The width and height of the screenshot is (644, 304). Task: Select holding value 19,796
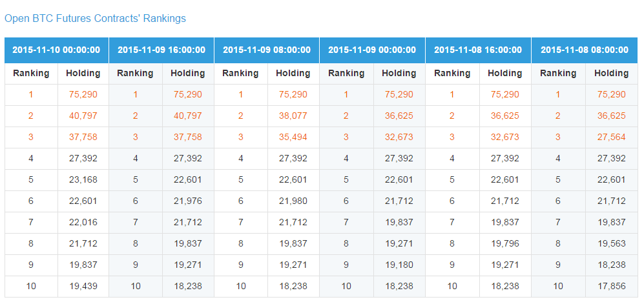coord(504,244)
